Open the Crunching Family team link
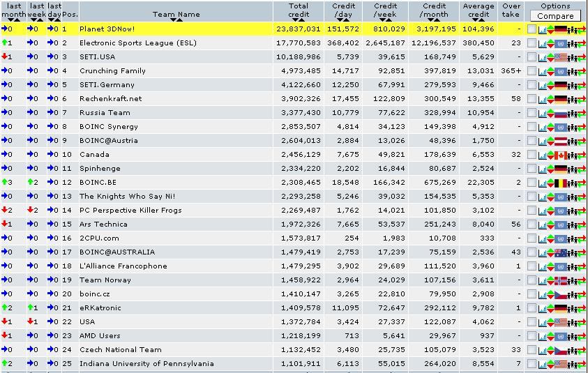 coord(112,71)
